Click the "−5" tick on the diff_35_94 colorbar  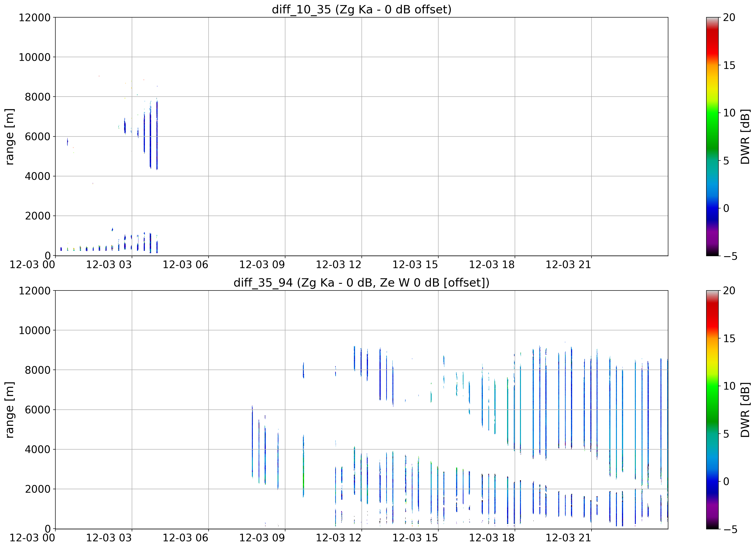point(730,529)
